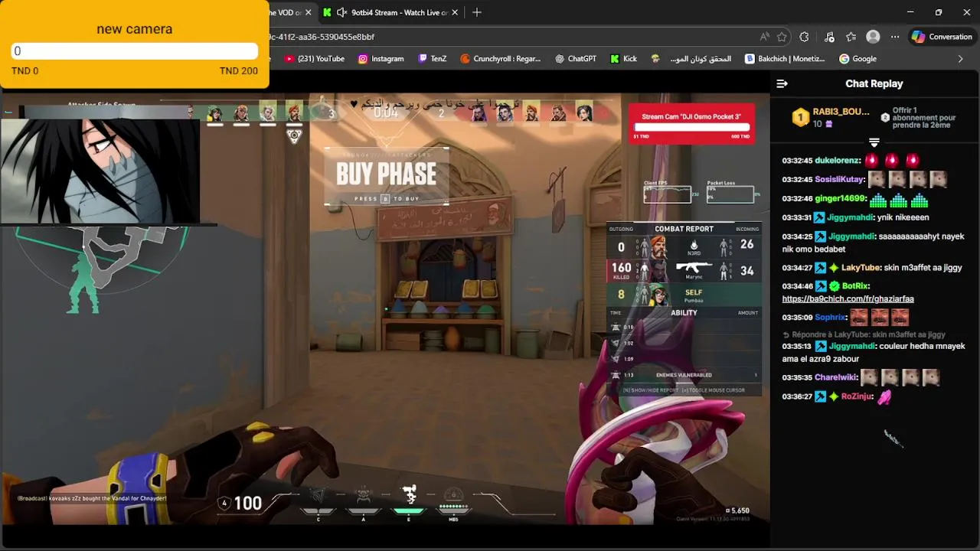This screenshot has height=551, width=980.
Task: Click the new camera amount input field
Action: 134,51
